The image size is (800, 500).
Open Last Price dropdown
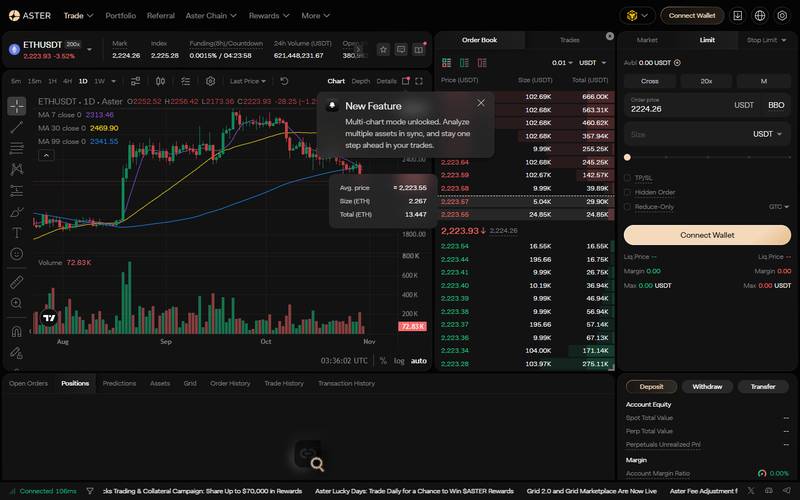pos(248,81)
